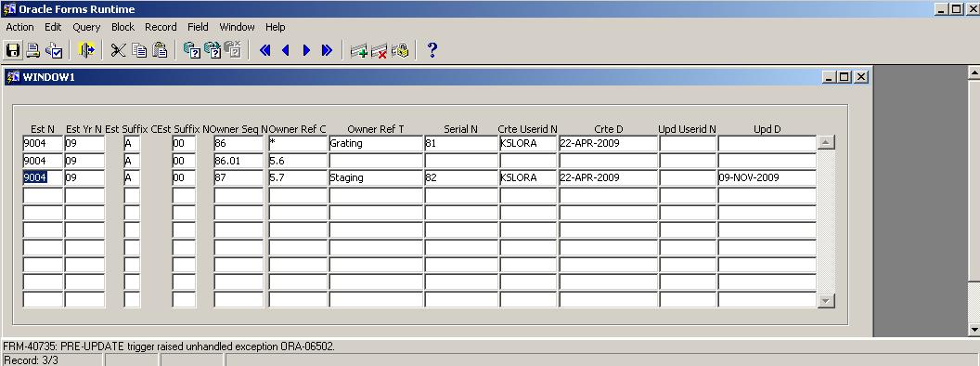Click the records list scroll up arrow
The width and height of the screenshot is (980, 366).
click(x=826, y=143)
